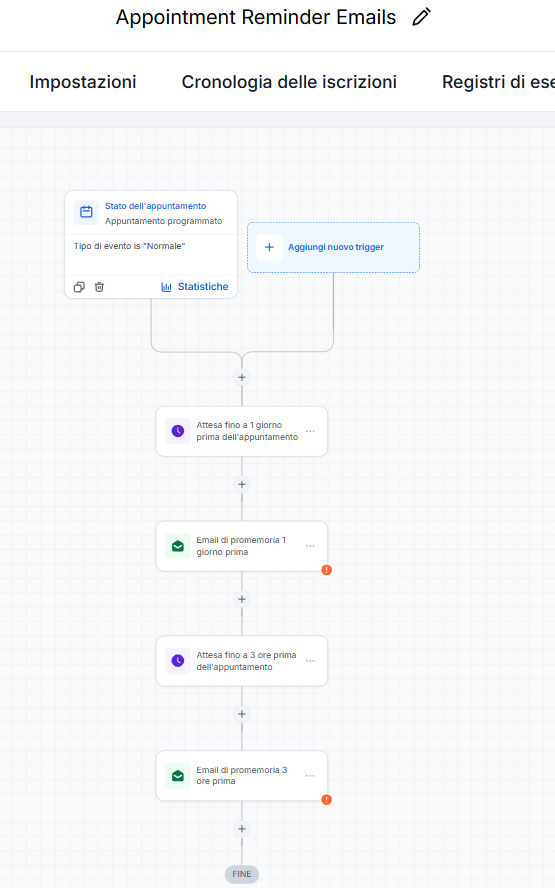Open options menu for 3 ore email
The width and height of the screenshot is (555, 888).
coord(310,776)
